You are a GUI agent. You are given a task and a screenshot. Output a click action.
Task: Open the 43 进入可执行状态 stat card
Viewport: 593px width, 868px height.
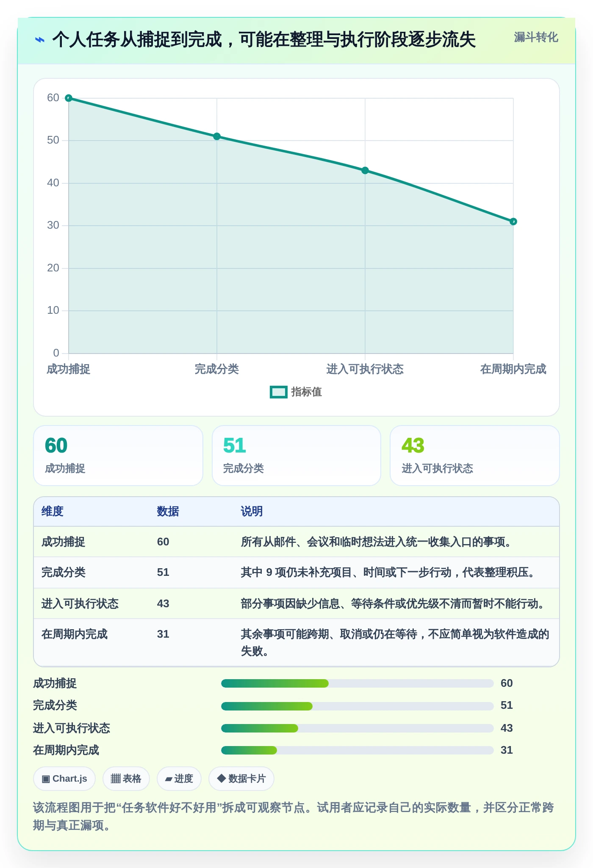pos(475,456)
